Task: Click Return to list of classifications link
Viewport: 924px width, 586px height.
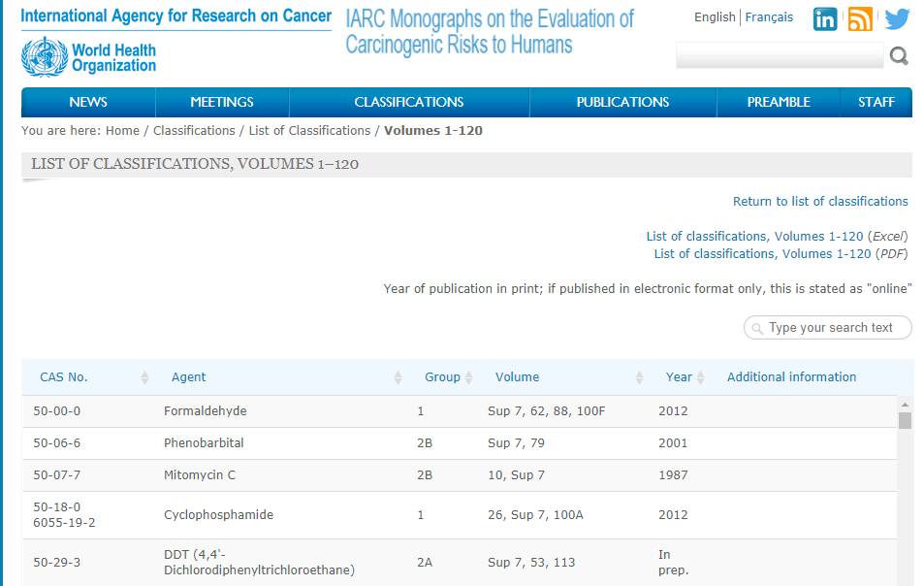Action: click(x=820, y=202)
